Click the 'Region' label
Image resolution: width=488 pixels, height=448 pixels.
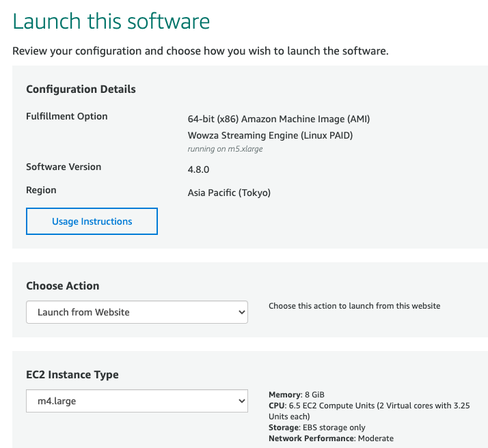pyautogui.click(x=41, y=190)
